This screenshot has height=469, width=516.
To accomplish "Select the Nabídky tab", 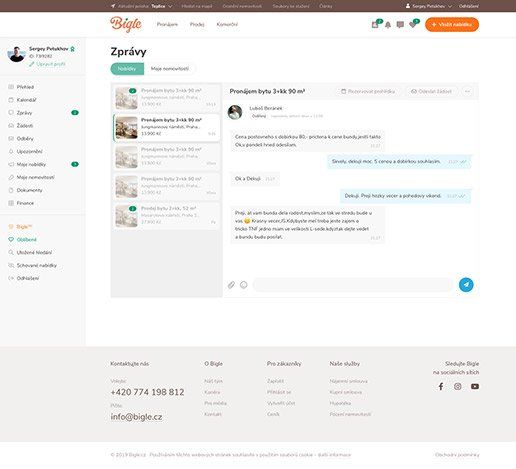I will click(127, 69).
